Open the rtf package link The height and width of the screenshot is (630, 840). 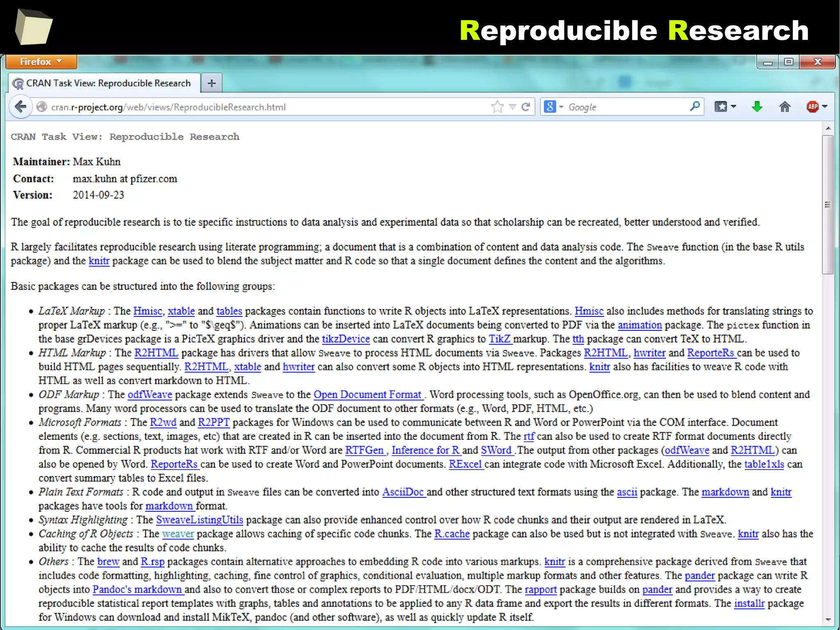pyautogui.click(x=529, y=437)
